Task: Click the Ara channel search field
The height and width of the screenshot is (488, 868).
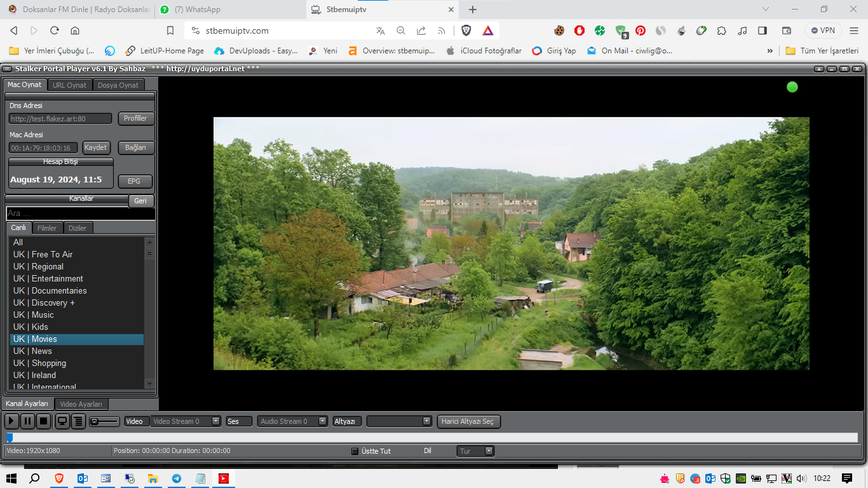Action: [x=81, y=213]
